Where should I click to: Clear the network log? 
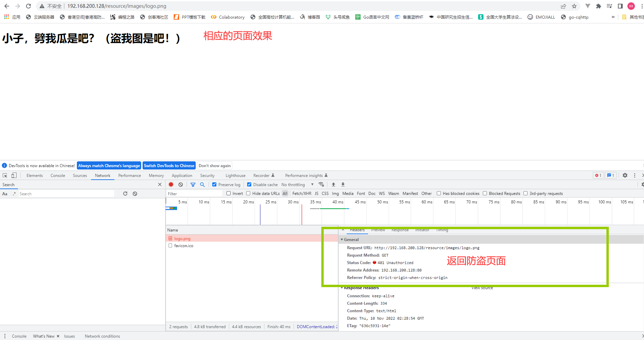[181, 184]
